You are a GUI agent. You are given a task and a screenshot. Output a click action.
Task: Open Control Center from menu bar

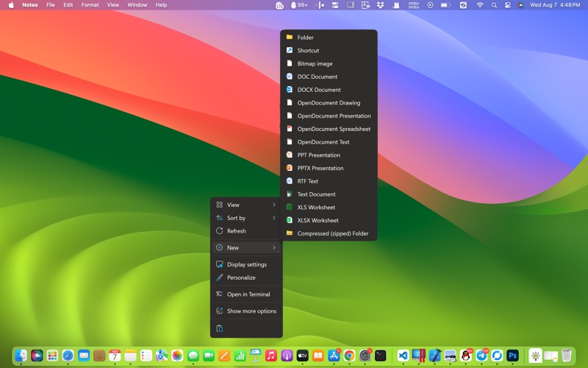pos(507,5)
